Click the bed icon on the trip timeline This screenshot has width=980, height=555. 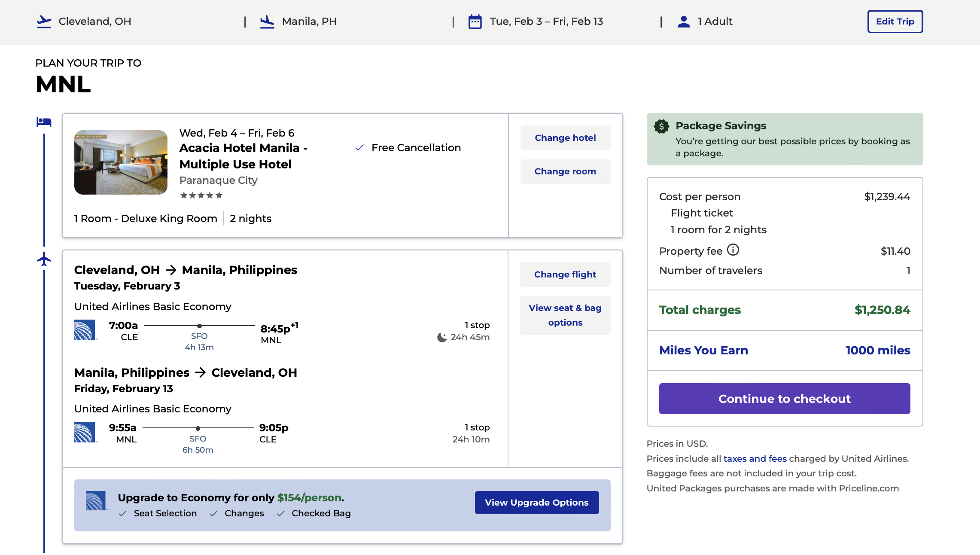[x=44, y=122]
